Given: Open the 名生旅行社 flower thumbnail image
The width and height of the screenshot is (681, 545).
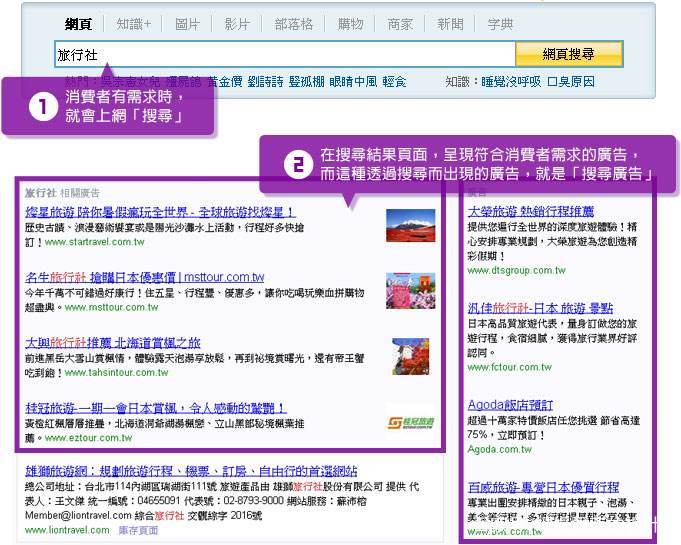Looking at the screenshot, I should 410,291.
